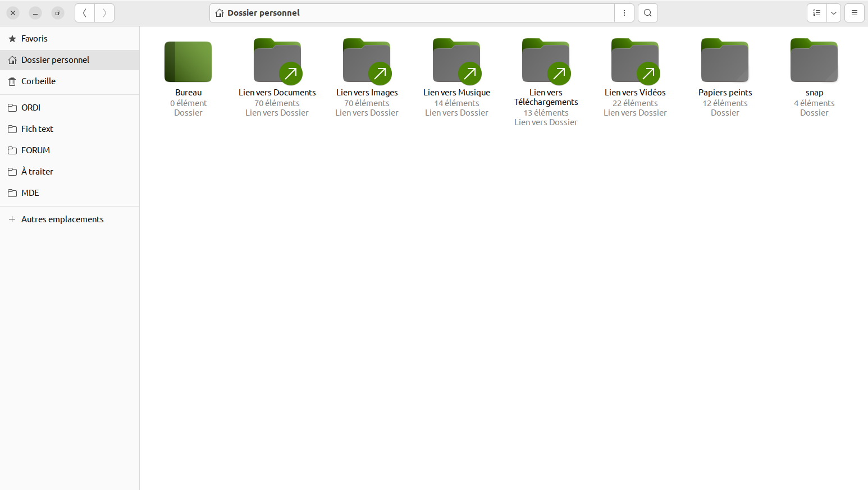Viewport: 868px width, 490px height.
Task: Go back with the left arrow
Action: tap(85, 13)
